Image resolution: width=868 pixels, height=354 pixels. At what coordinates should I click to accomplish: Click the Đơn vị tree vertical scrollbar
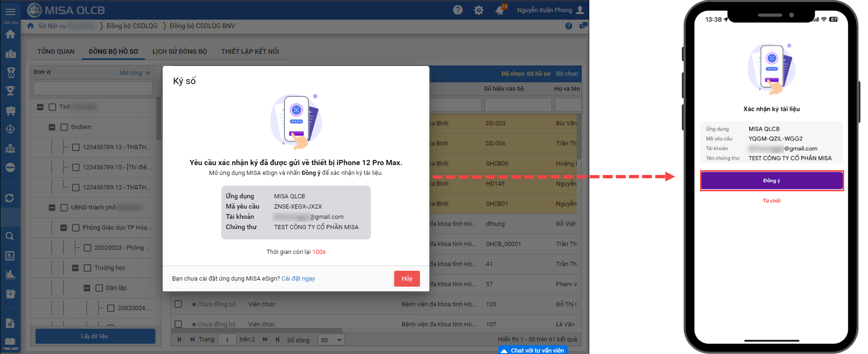[159, 119]
